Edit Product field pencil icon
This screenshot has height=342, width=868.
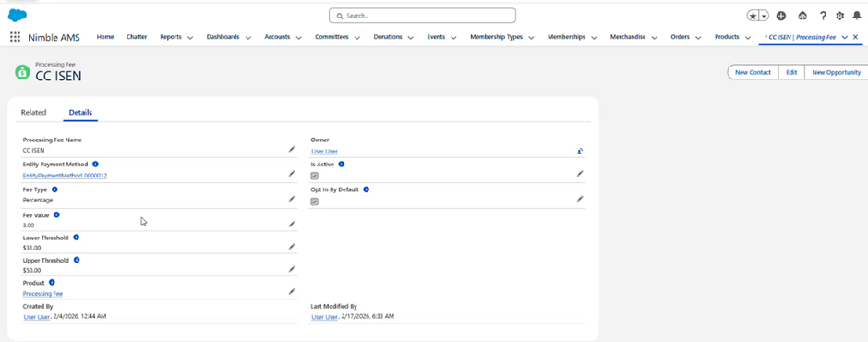[292, 291]
